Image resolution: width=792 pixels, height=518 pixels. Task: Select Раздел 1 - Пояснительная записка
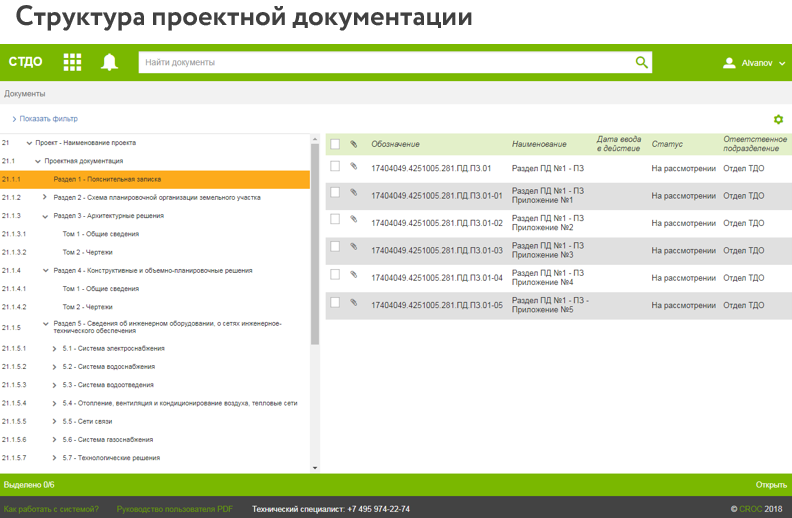point(155,179)
